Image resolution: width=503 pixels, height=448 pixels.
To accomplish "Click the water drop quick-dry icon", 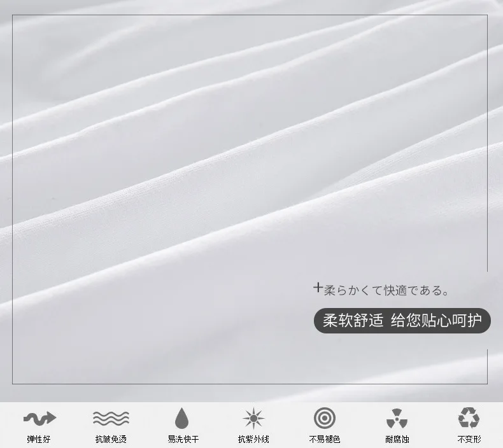I will [x=182, y=418].
